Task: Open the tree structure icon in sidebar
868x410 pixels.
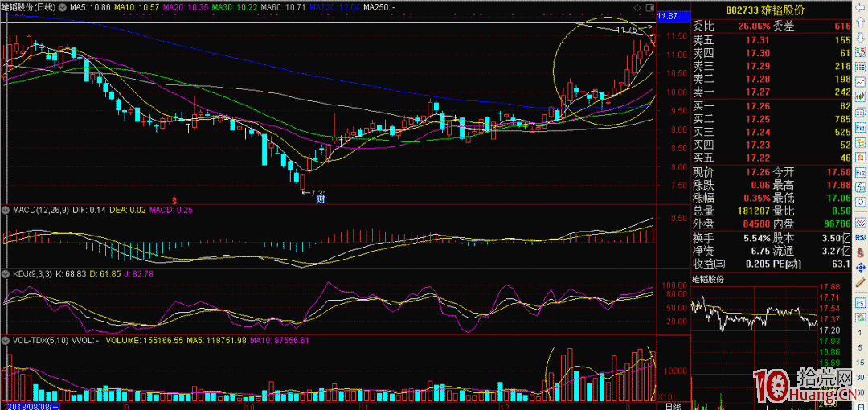Action: [860, 143]
